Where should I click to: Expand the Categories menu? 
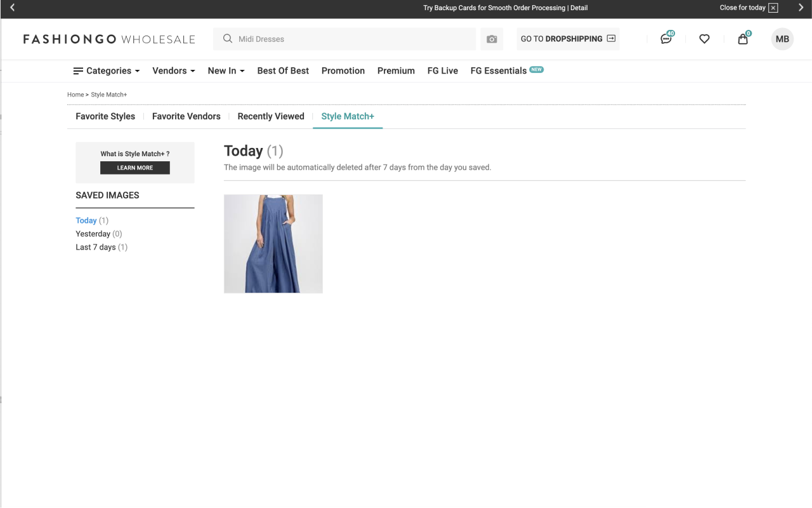pyautogui.click(x=107, y=70)
